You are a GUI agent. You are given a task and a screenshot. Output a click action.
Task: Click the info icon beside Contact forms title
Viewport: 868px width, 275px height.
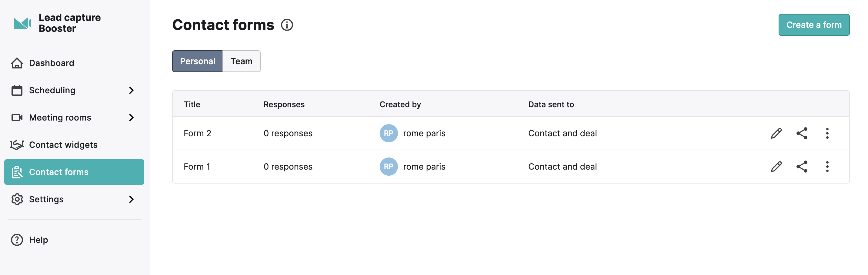287,25
